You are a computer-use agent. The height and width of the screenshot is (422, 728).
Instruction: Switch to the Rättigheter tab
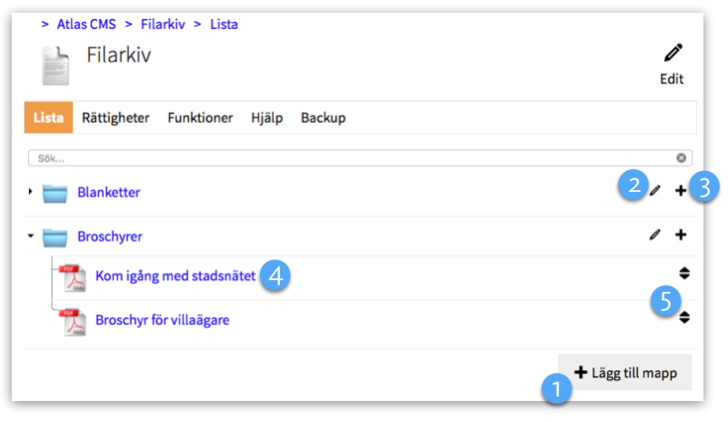(x=116, y=118)
